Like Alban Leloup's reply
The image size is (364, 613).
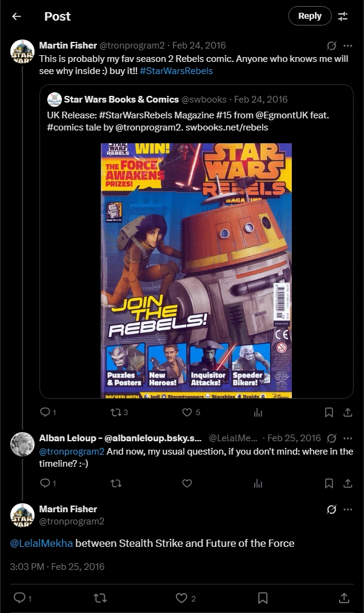pos(187,483)
